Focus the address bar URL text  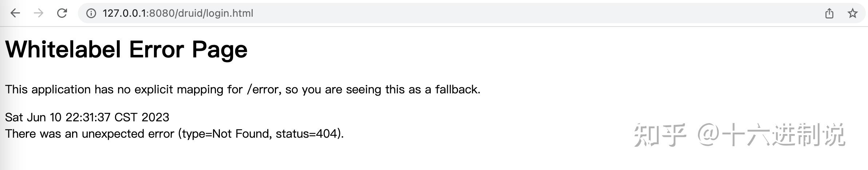point(178,13)
